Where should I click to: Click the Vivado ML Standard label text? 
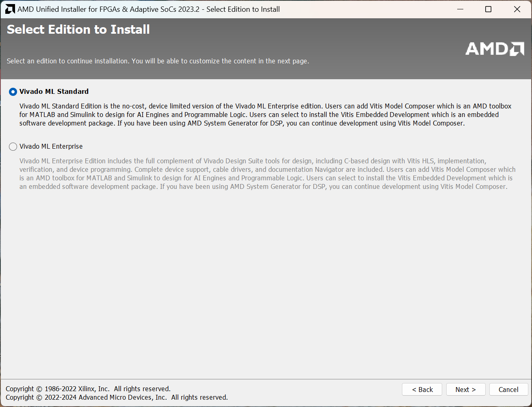(54, 92)
